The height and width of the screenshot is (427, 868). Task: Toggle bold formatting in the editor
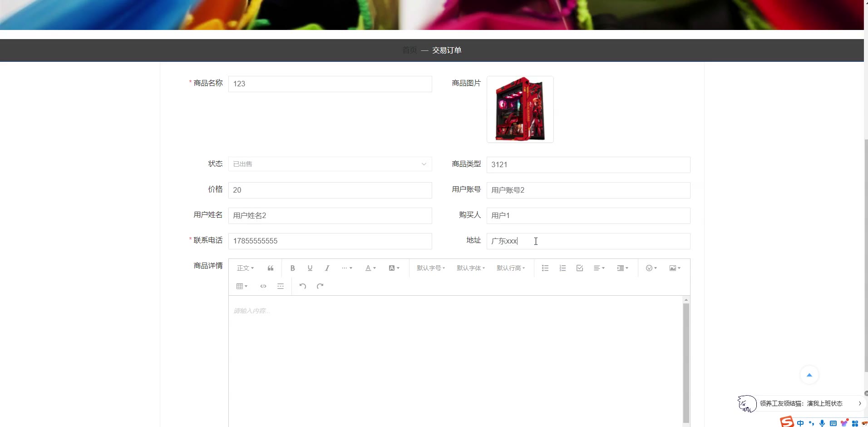[293, 268]
